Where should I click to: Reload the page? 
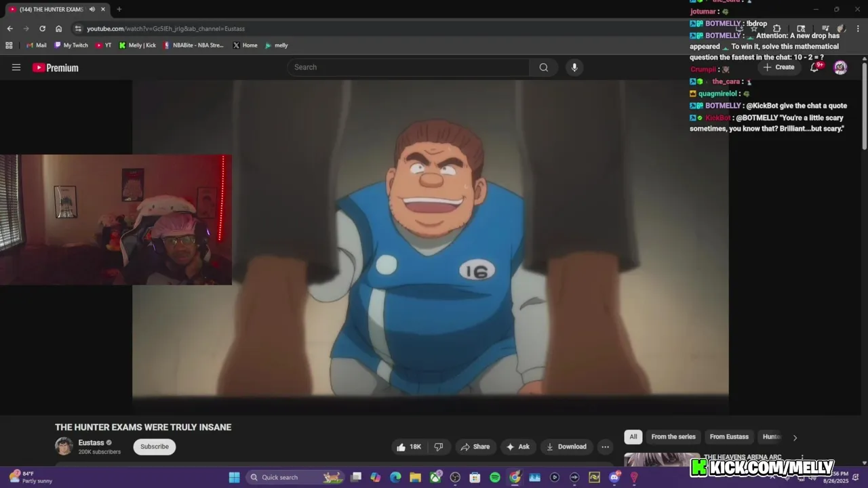point(42,28)
